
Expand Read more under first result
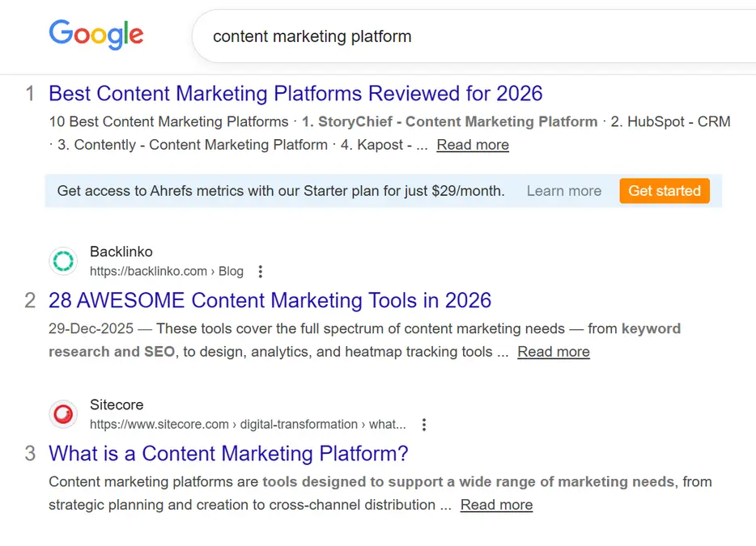tap(473, 145)
